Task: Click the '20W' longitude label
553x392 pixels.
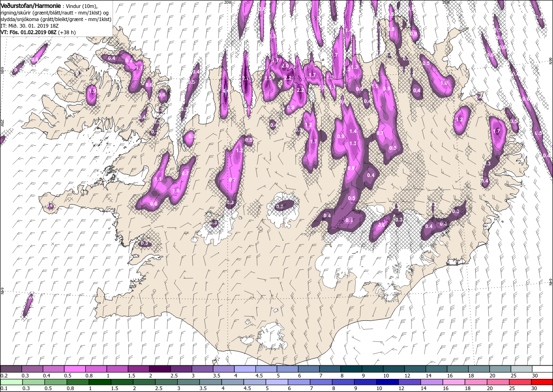Action: [228, 2]
